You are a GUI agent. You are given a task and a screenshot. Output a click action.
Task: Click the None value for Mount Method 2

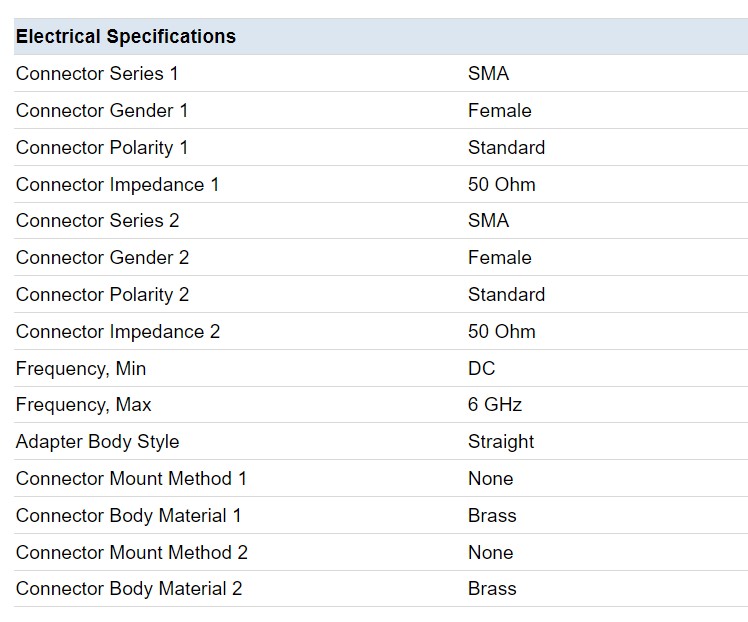491,552
